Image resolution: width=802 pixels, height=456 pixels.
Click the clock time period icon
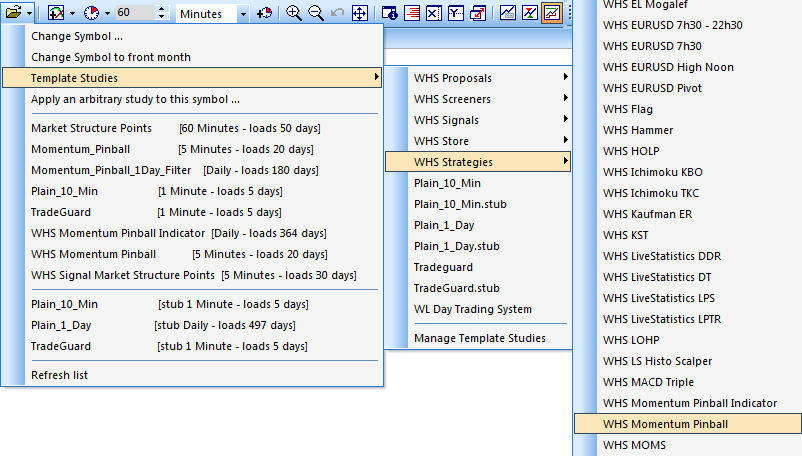pyautogui.click(x=92, y=13)
